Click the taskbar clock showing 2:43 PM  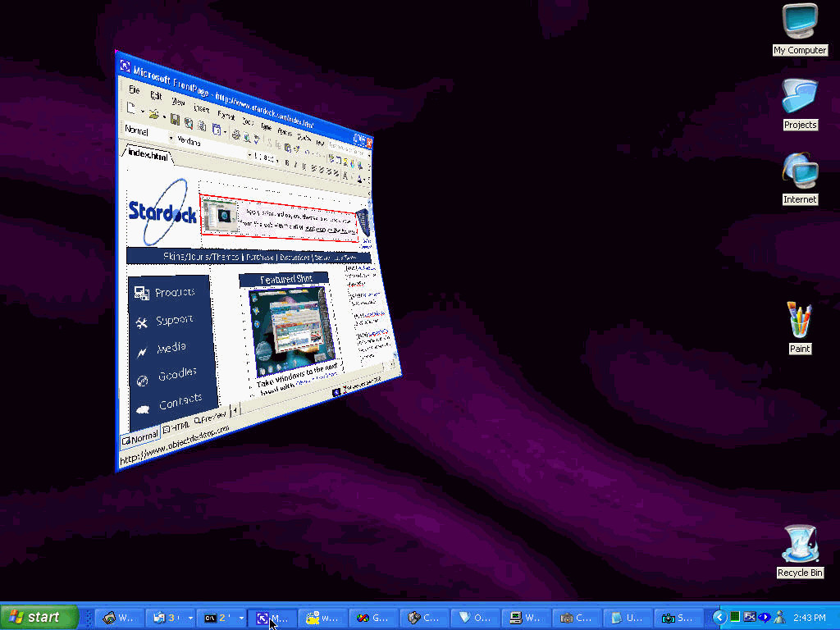point(810,618)
